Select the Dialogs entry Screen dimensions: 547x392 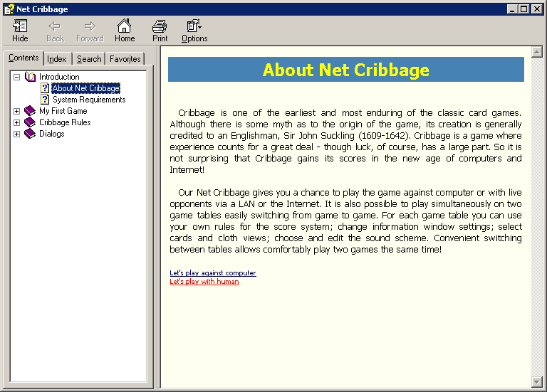tap(51, 134)
